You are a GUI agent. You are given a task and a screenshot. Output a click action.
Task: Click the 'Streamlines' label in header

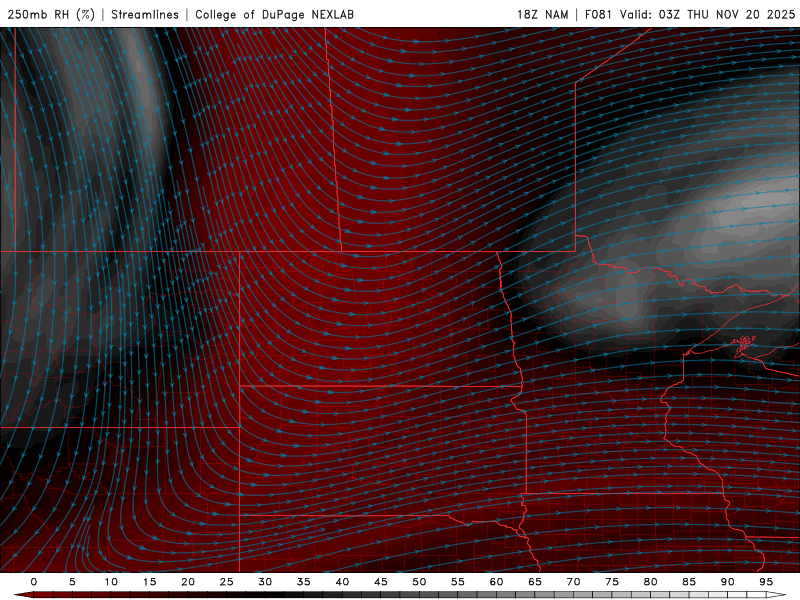(x=145, y=14)
